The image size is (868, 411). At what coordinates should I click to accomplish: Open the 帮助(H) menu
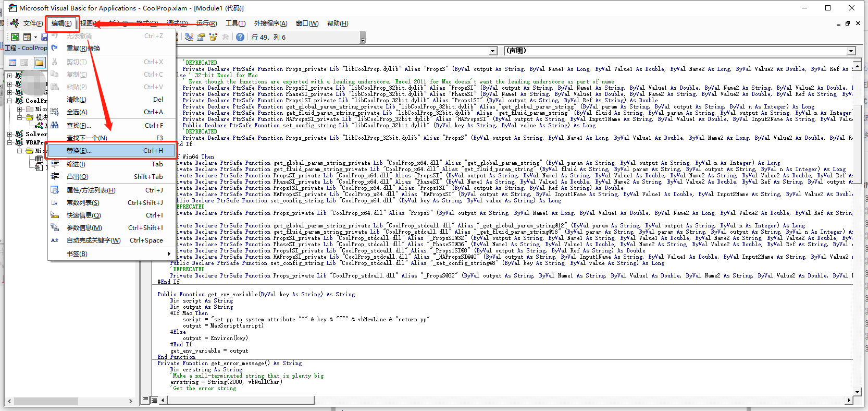pos(338,23)
